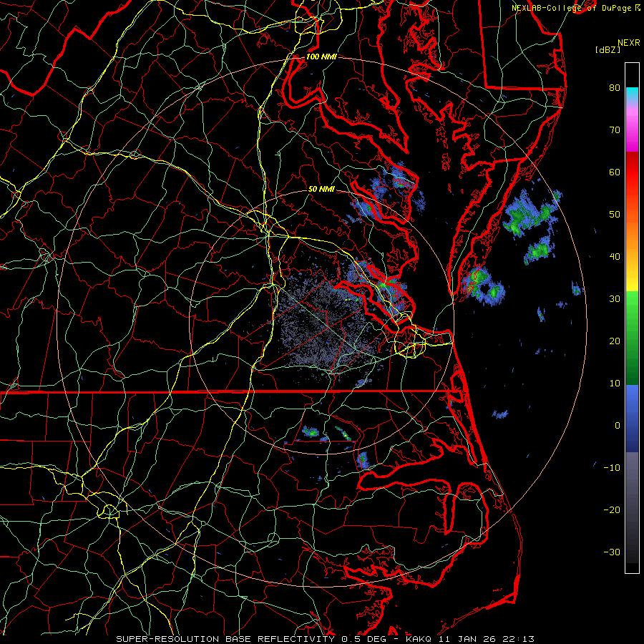
Task: Click the "20" dBZ scale value
Action: click(615, 341)
